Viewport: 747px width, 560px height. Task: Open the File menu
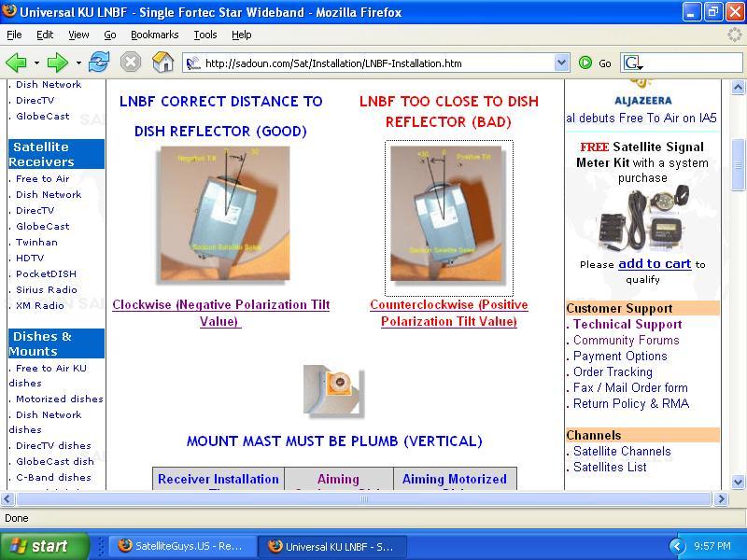point(14,35)
